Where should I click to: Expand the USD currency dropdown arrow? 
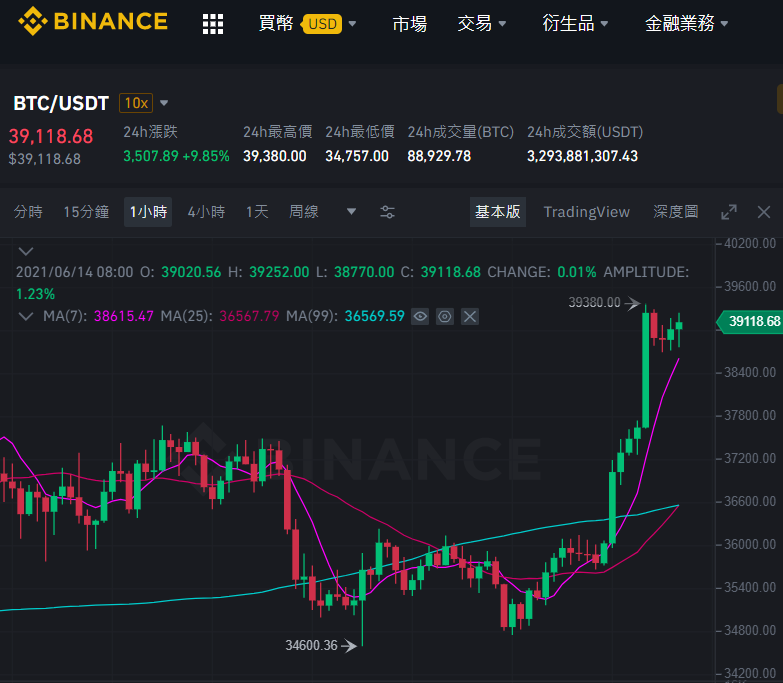point(352,23)
